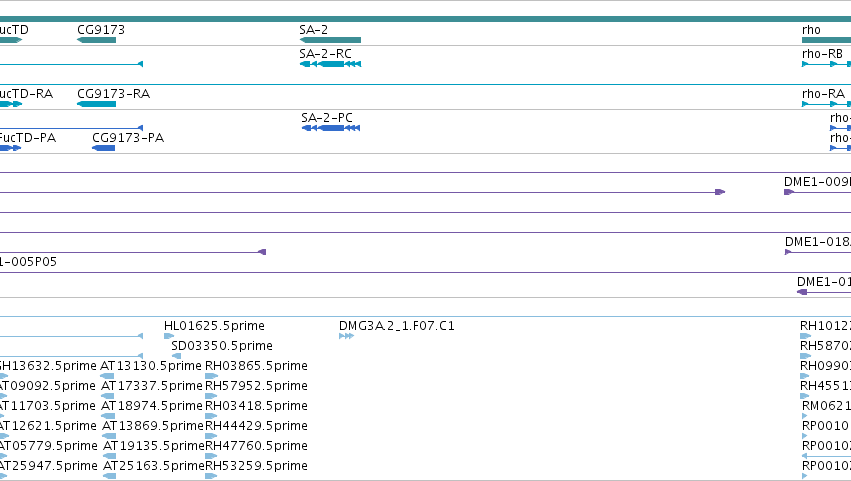This screenshot has height=481, width=851.
Task: Click the EST label starting RH0990
Action: coord(825,366)
